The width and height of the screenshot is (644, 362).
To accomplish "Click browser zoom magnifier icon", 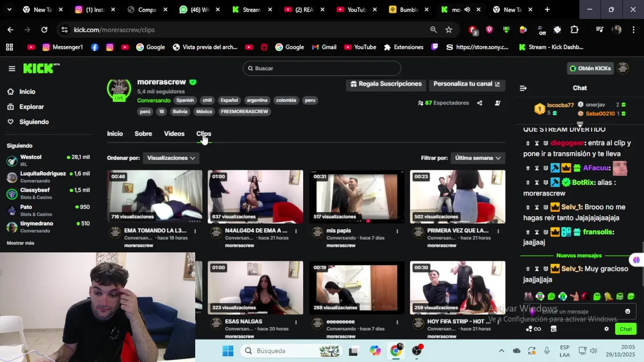I will tap(433, 30).
